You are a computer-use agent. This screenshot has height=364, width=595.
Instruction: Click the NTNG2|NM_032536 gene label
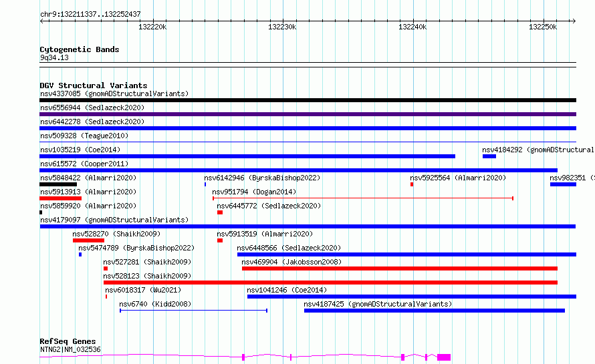(x=70, y=349)
